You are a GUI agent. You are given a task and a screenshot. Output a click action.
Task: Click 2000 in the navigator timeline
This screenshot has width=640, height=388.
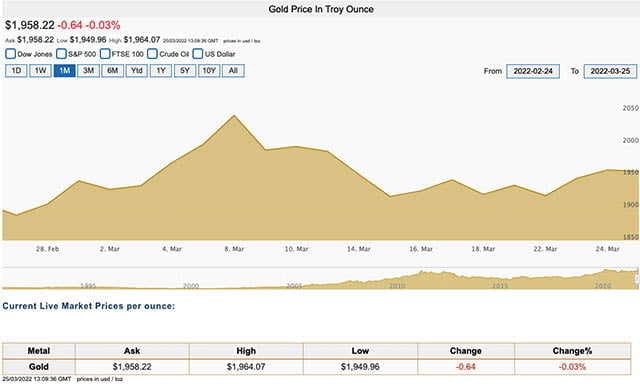coord(191,286)
